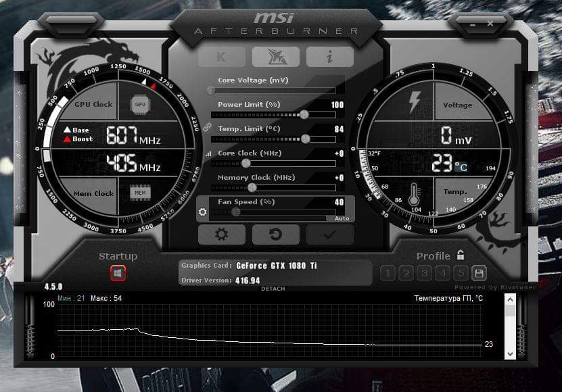Select profile slot 3
Image resolution: width=562 pixels, height=392 pixels.
(x=424, y=274)
